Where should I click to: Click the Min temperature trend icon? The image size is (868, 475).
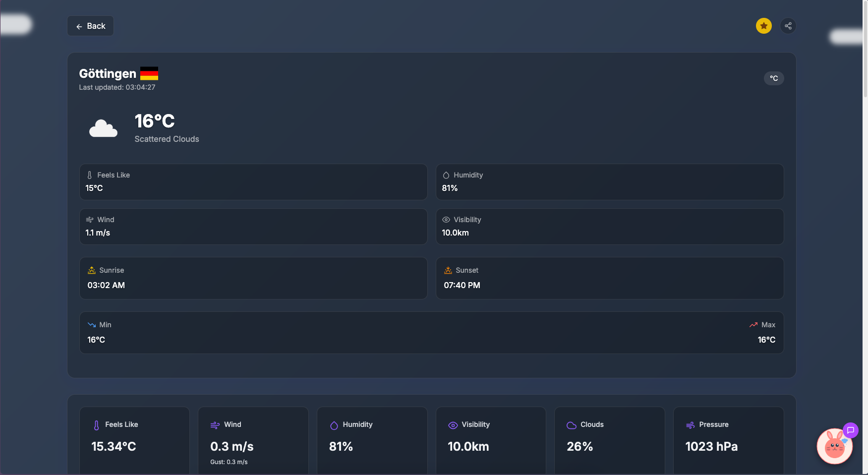92,325
